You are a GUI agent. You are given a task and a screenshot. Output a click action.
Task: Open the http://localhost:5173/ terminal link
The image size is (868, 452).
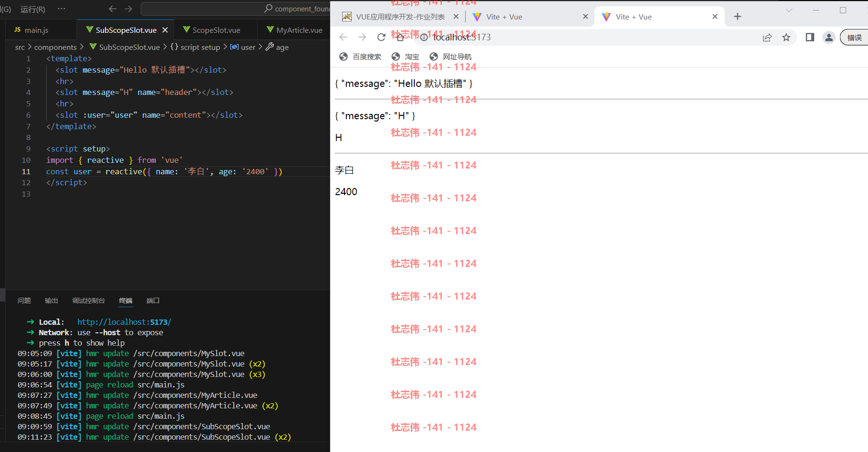coord(124,322)
